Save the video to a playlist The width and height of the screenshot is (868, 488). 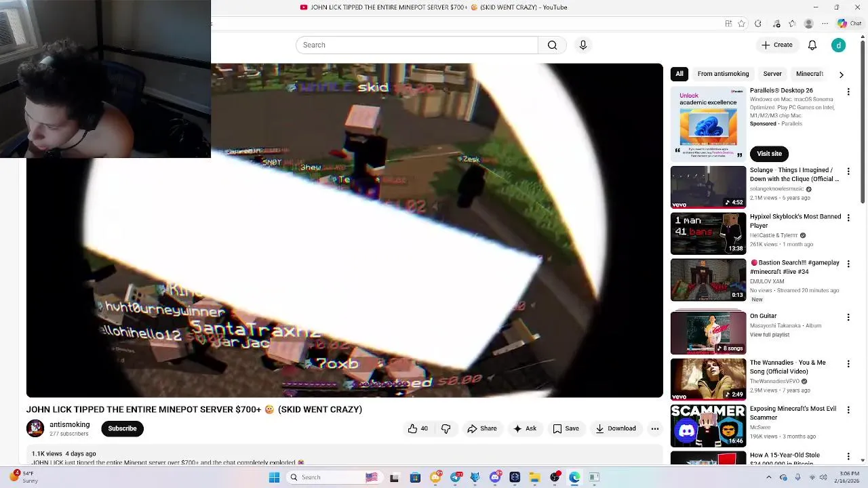point(566,428)
